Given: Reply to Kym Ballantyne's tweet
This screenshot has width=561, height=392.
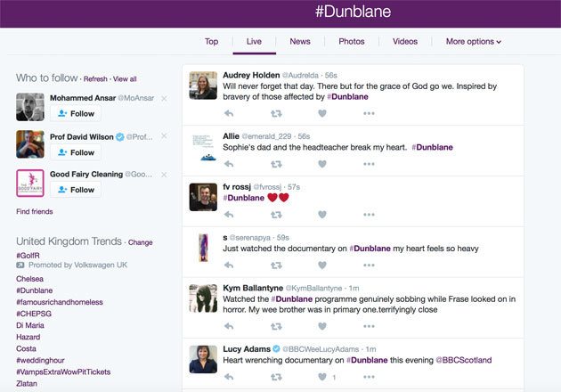Looking at the screenshot, I should [x=229, y=326].
